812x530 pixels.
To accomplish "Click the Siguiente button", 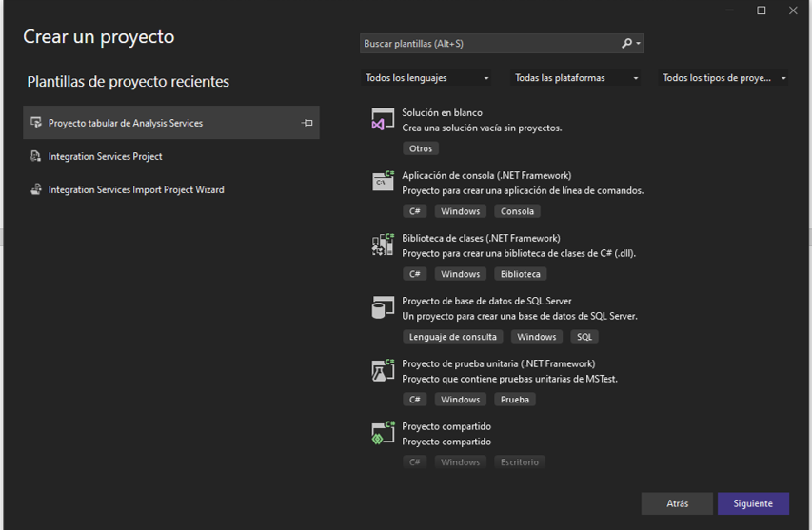I will pos(753,503).
